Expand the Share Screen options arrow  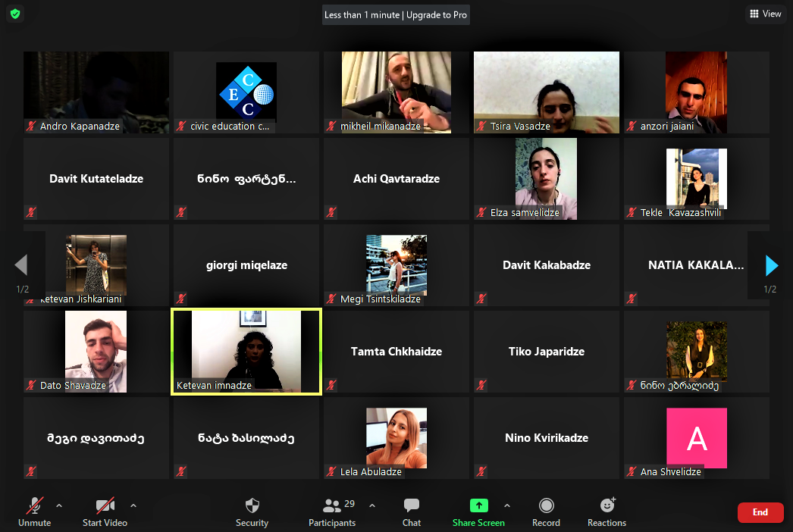coord(506,505)
